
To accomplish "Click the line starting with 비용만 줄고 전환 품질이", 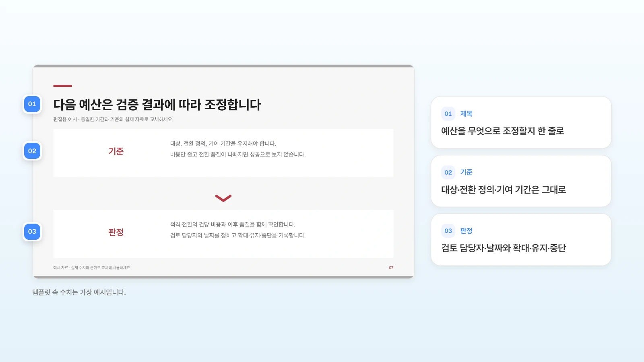I will tap(238, 154).
